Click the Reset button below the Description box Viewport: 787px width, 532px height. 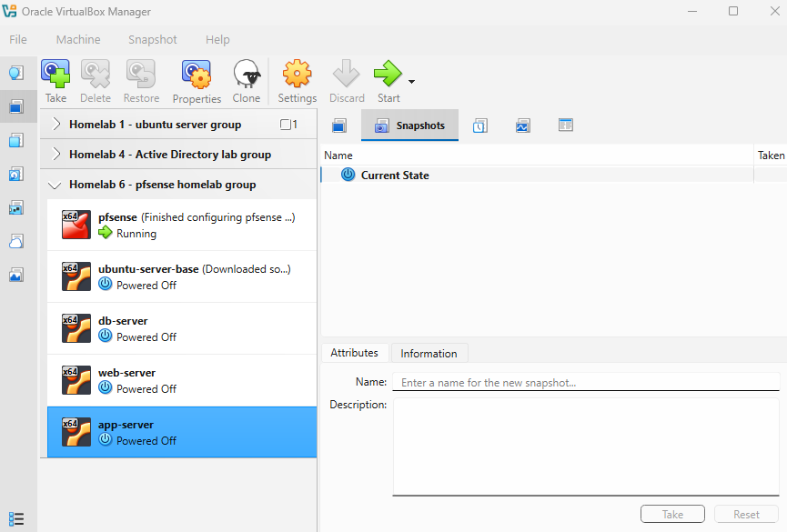coord(746,514)
